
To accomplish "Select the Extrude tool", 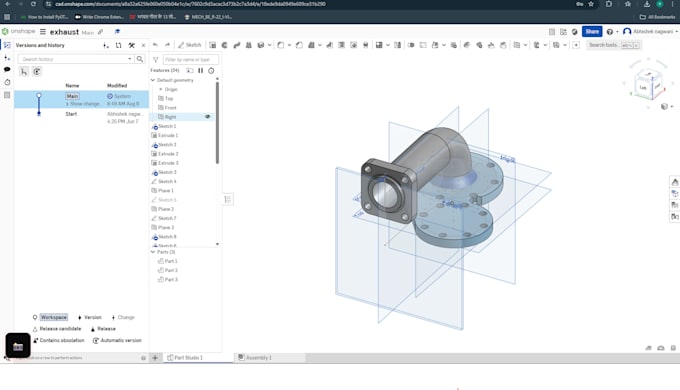I will pos(212,45).
